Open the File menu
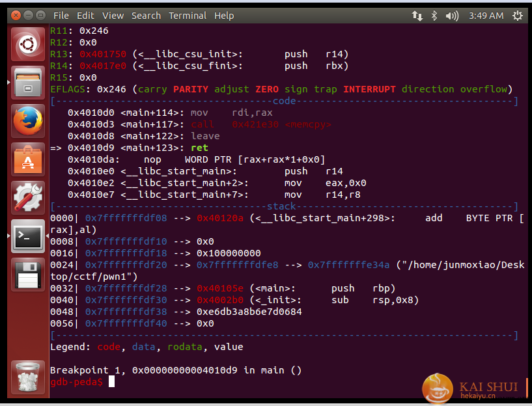Viewport: 532px width, 406px height. (x=61, y=16)
